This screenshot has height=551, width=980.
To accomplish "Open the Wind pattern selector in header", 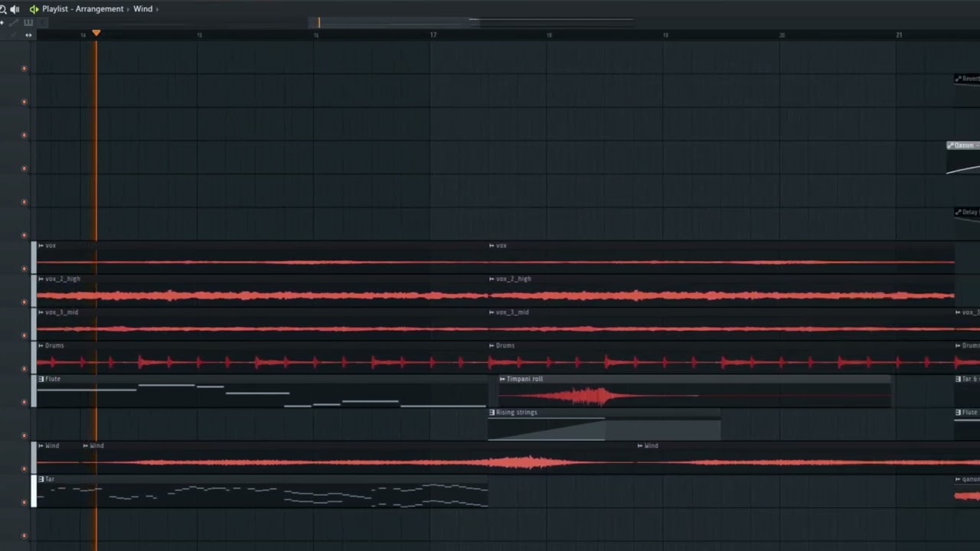I will click(142, 9).
